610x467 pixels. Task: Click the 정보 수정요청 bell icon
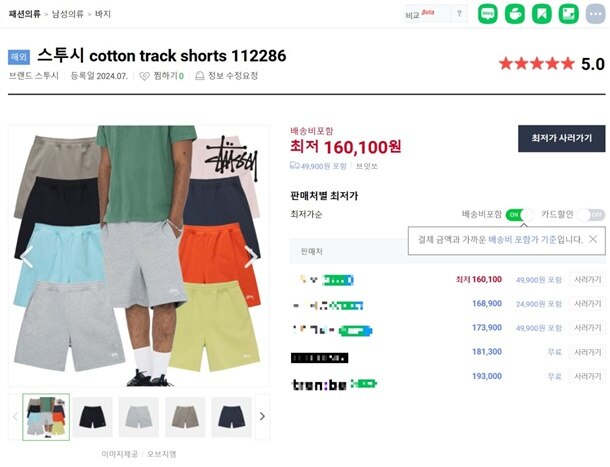pos(200,76)
